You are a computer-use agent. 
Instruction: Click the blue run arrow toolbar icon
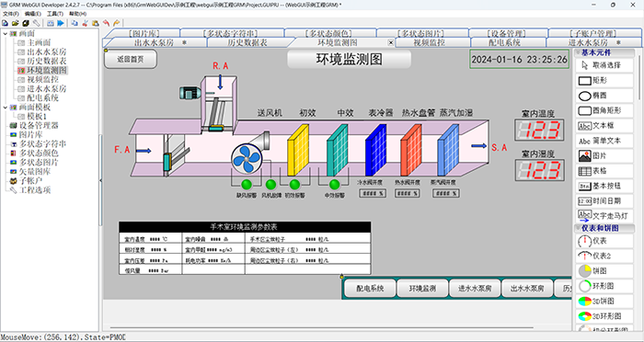[61, 23]
